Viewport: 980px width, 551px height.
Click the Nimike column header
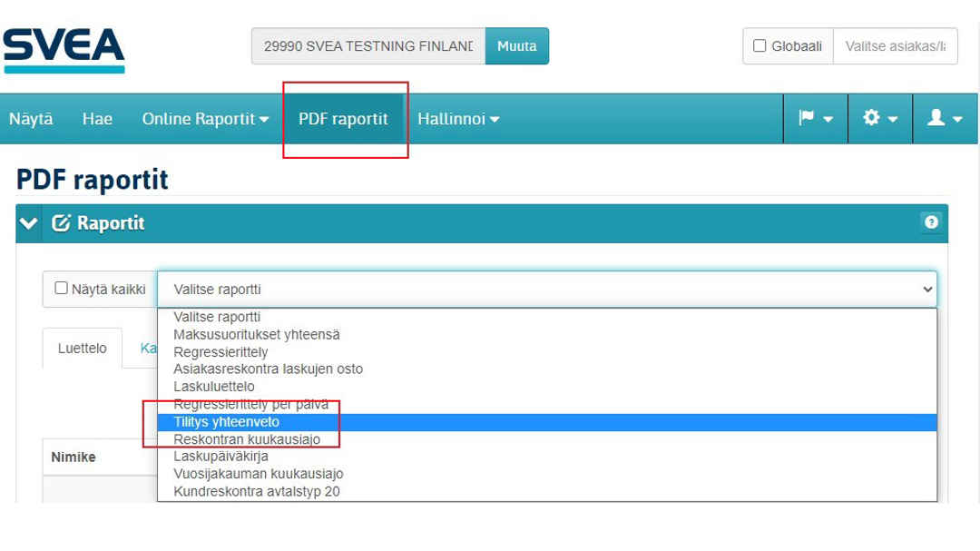pyautogui.click(x=73, y=458)
